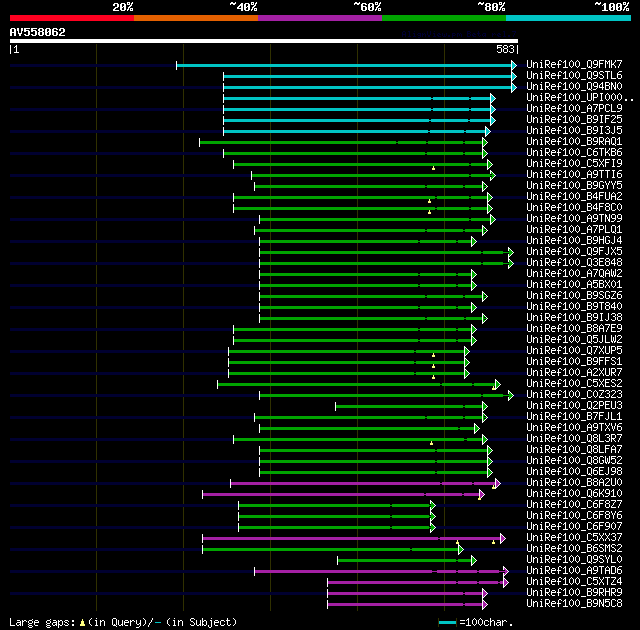The width and height of the screenshot is (640, 630).
Task: Select label UniRef100_B4FUA2
Action: point(574,196)
